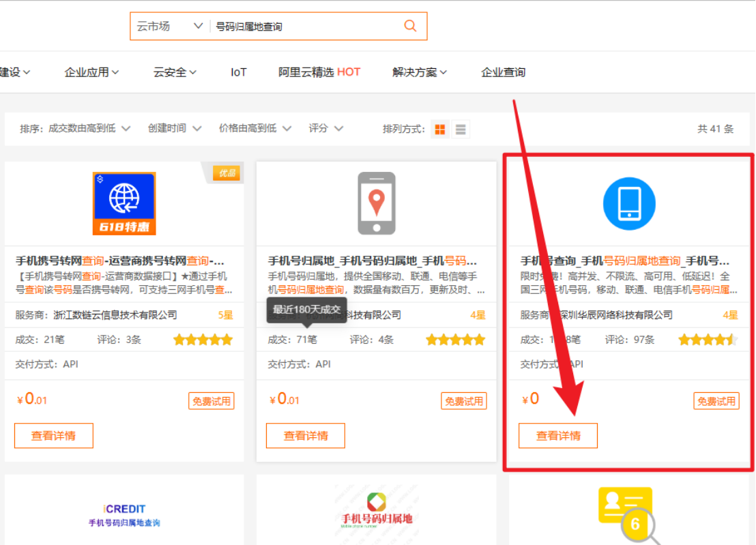Click 查看详情 on 手机携号转网查询 card

53,436
